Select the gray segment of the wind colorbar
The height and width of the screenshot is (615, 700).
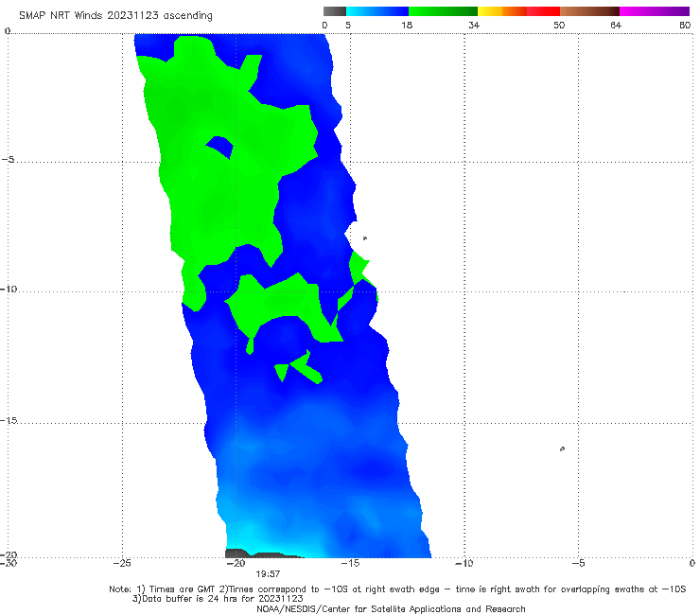tap(335, 11)
